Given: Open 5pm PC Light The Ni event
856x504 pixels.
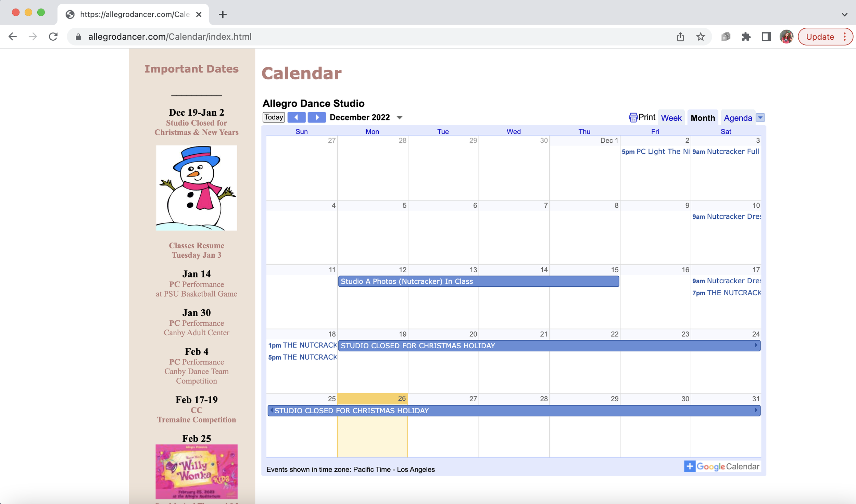Looking at the screenshot, I should pos(655,152).
